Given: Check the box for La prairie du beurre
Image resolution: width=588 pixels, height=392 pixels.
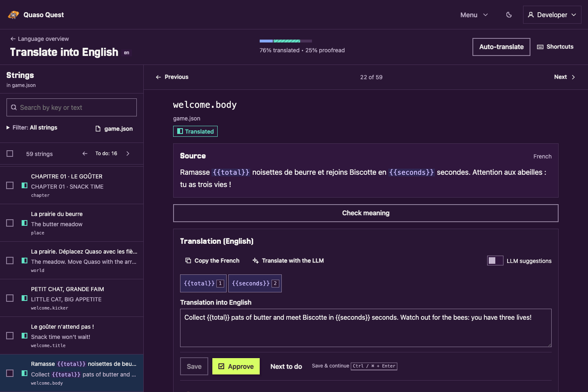Looking at the screenshot, I should point(10,223).
